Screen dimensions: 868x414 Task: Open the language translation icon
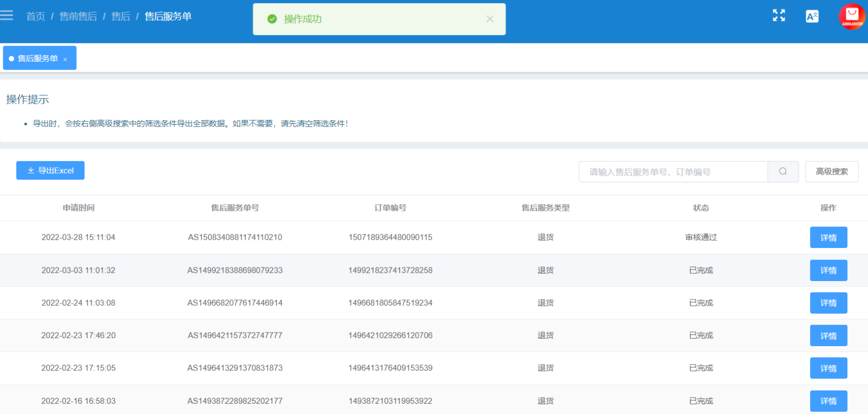pyautogui.click(x=812, y=16)
